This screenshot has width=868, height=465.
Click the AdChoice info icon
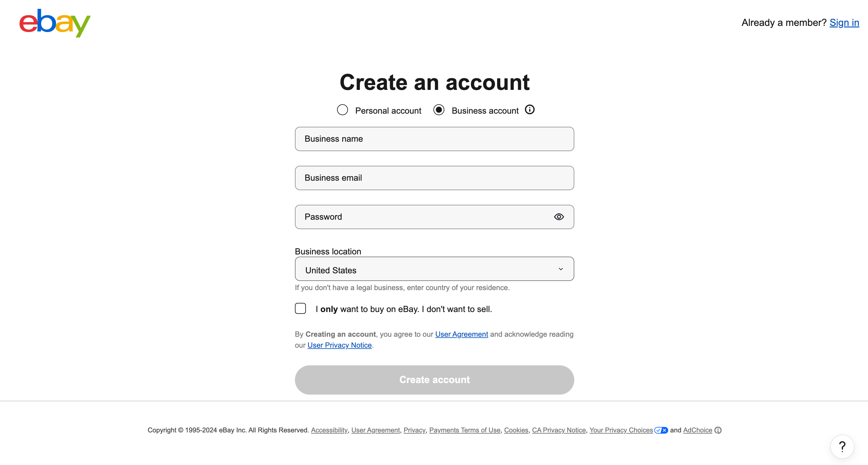pyautogui.click(x=718, y=430)
